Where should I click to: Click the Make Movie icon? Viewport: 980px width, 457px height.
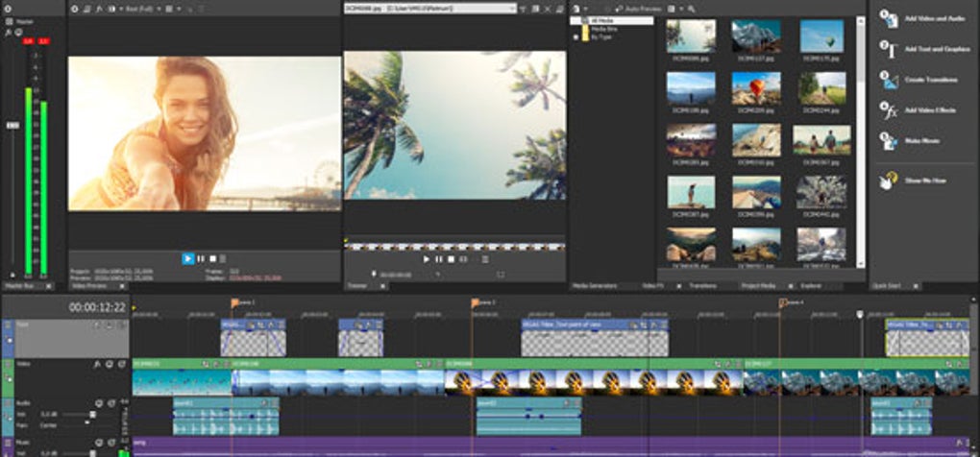889,141
